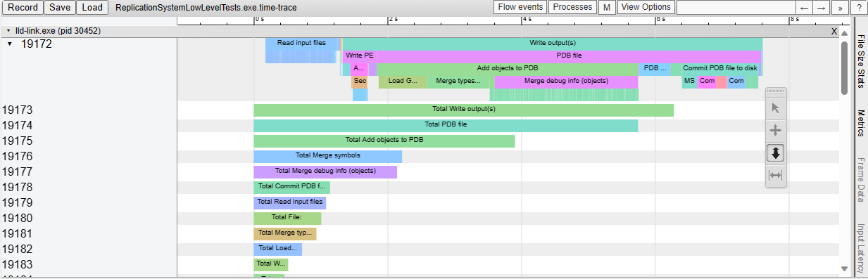The height and width of the screenshot is (279, 868).
Task: Toggle the M metadata button
Action: click(x=606, y=7)
